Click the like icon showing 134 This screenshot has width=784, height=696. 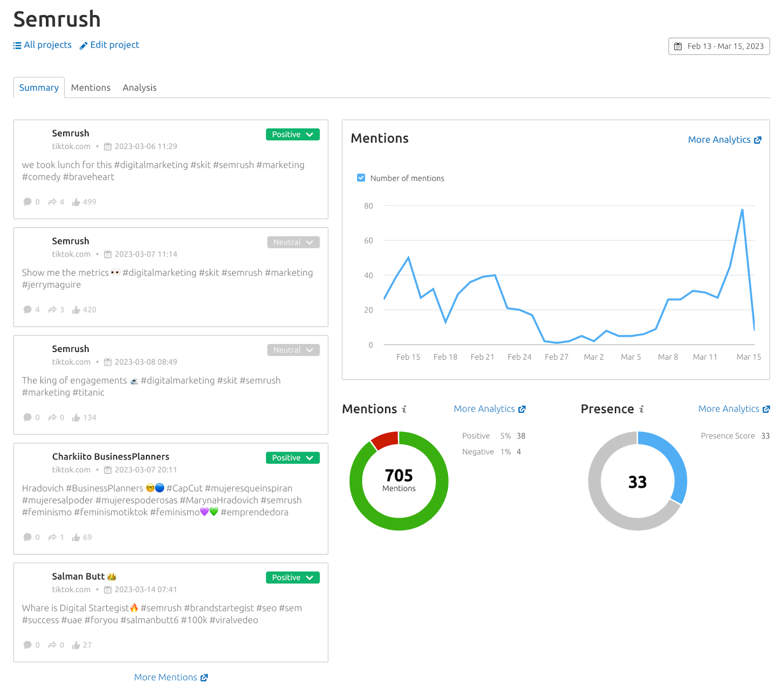pyautogui.click(x=76, y=418)
